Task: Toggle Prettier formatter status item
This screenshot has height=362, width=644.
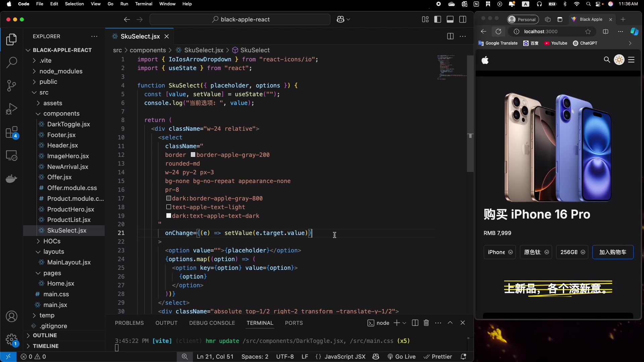Action: click(x=438, y=357)
